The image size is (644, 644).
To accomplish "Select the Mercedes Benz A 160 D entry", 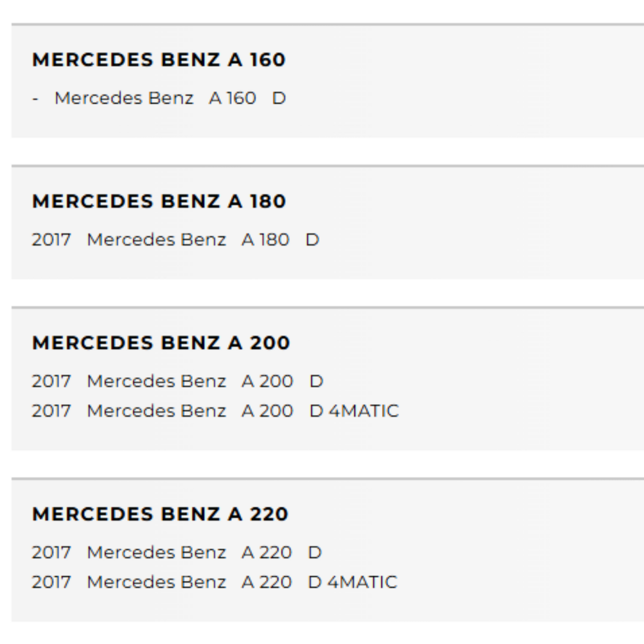I will 159,98.
